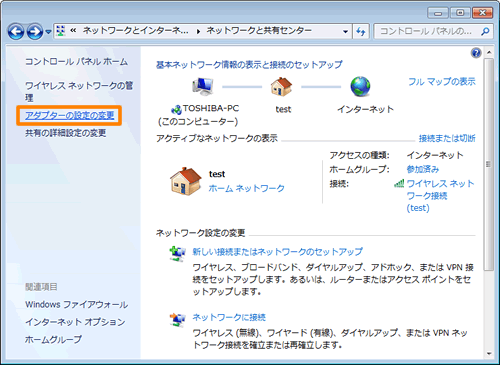Click アダプターの設定の変更 link
500x365 pixels.
[x=70, y=115]
